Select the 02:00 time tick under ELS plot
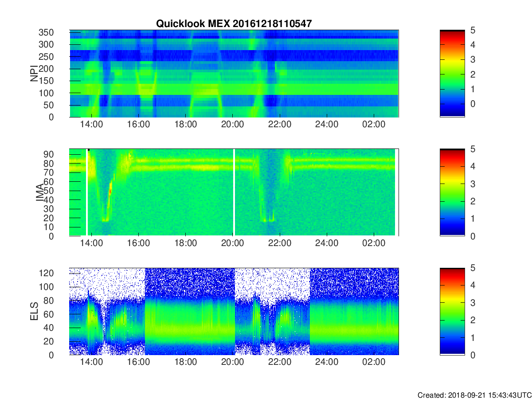This screenshot has width=532, height=399. pos(374,362)
